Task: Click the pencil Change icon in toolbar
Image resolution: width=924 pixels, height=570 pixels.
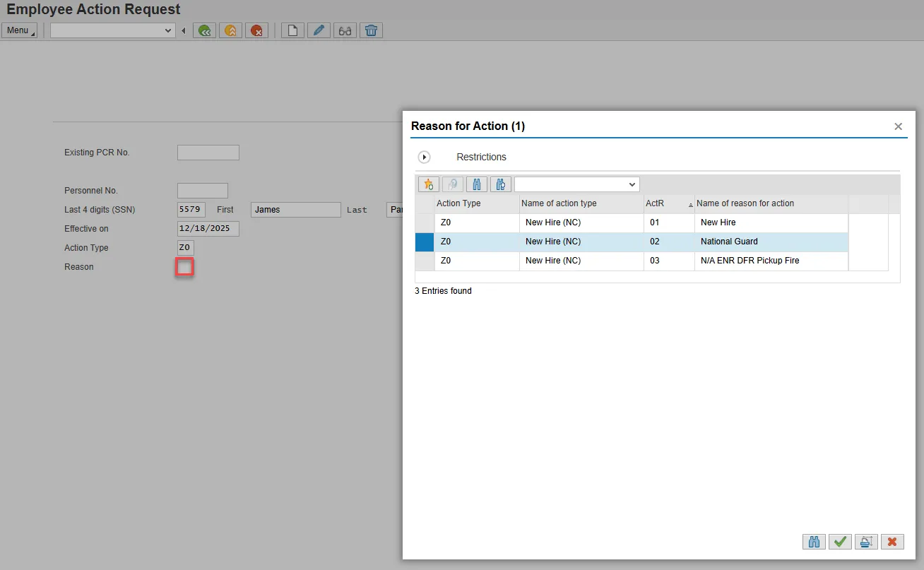Action: coord(319,30)
